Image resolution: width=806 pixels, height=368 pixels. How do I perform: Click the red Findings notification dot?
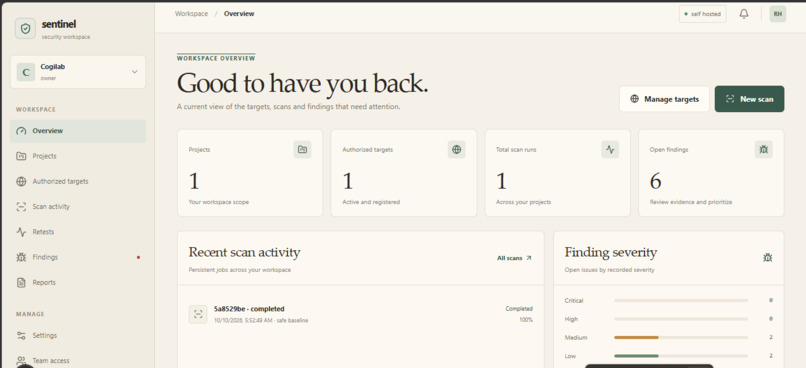[x=138, y=257]
